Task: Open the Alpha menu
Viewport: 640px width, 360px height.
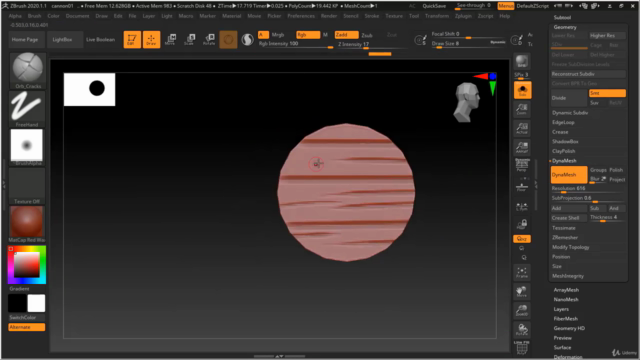Action: (15, 16)
